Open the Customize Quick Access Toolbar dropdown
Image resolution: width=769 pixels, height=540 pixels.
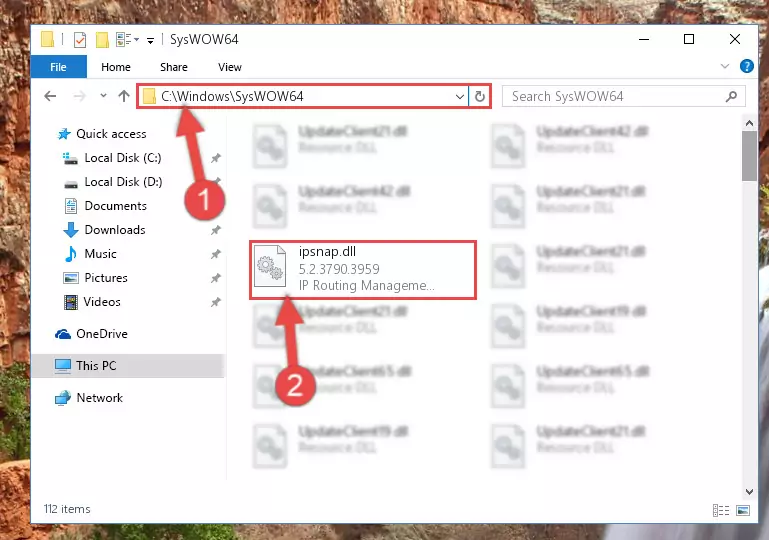point(150,40)
